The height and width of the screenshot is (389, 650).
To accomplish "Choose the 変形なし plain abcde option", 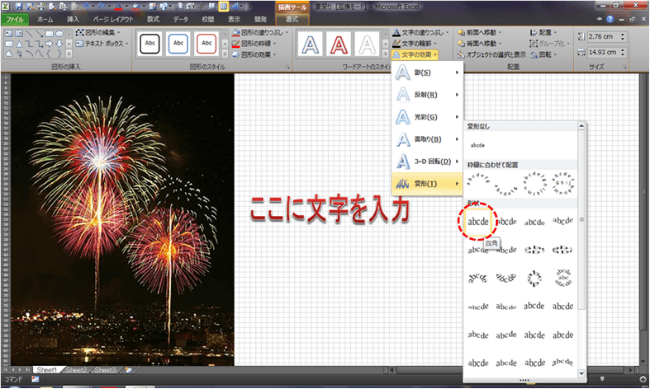I will tap(478, 145).
